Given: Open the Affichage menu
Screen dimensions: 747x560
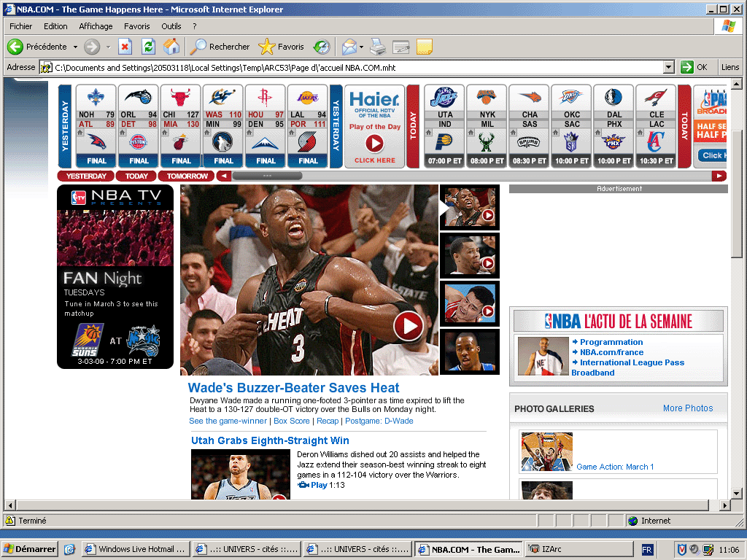Looking at the screenshot, I should [x=96, y=26].
